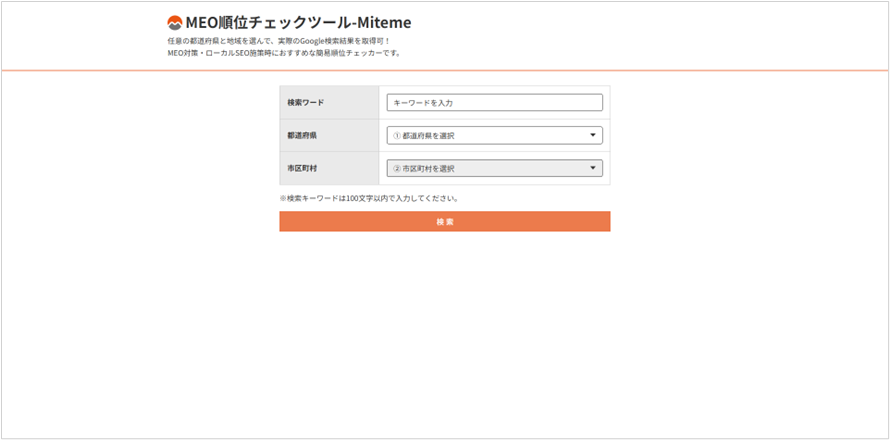This screenshot has width=890, height=440.
Task: Click the 100文字以内 keyword note text
Action: [369, 199]
